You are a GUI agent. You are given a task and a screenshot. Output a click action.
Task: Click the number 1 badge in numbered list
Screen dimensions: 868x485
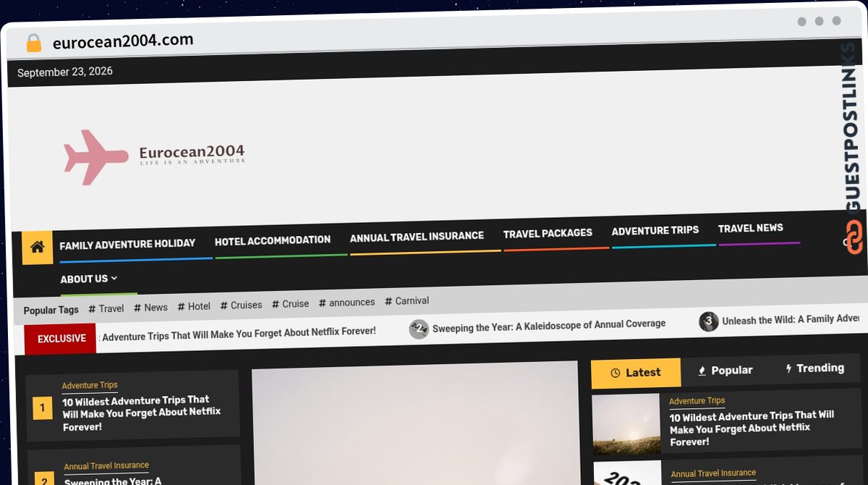(x=42, y=408)
